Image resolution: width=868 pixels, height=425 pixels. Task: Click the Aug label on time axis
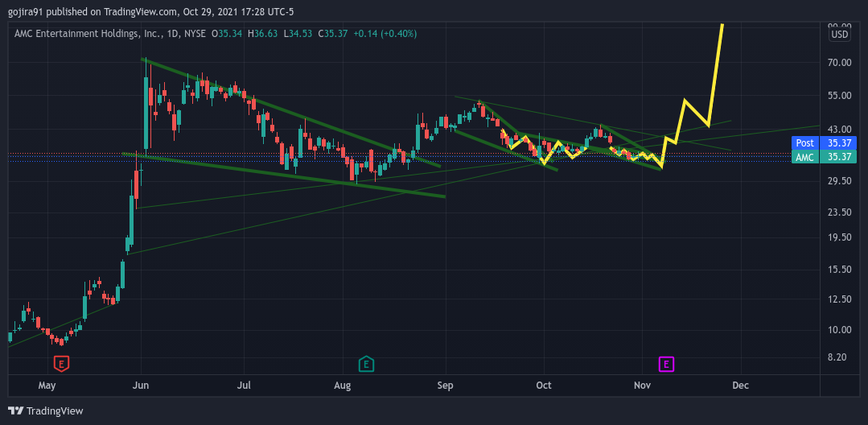pos(343,385)
